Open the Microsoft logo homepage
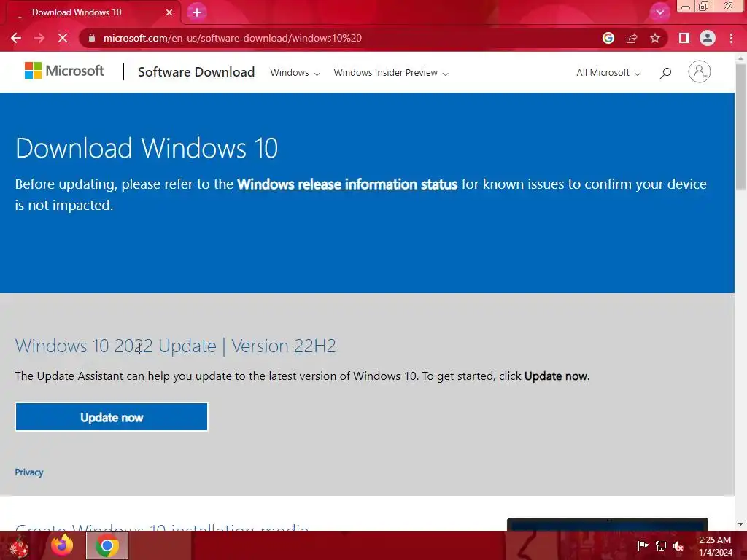The height and width of the screenshot is (560, 747). click(64, 71)
